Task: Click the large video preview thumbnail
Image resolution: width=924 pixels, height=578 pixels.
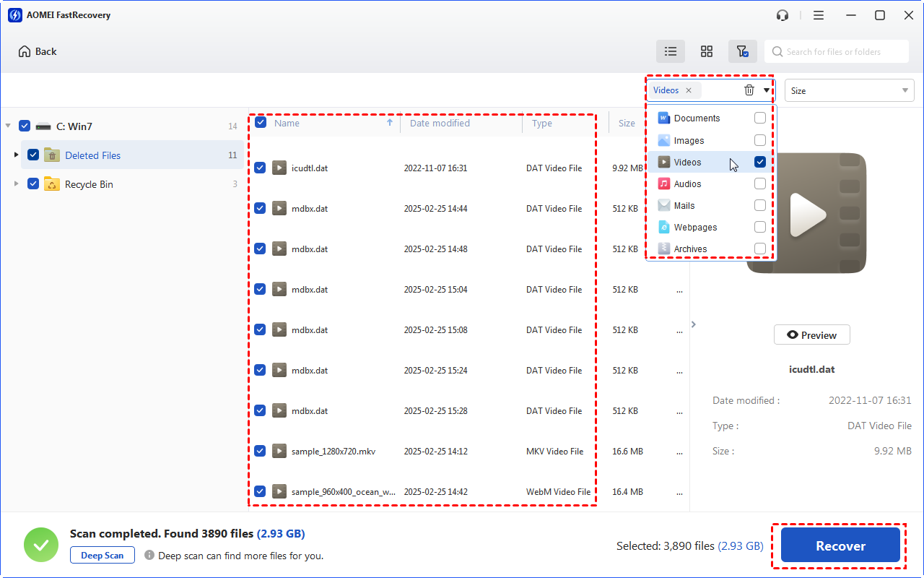Action: click(x=806, y=213)
